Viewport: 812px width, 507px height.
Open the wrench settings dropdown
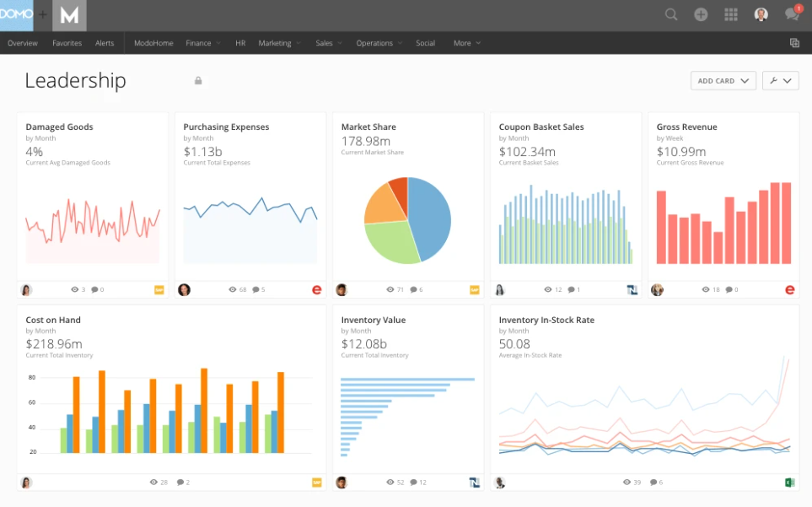point(780,81)
